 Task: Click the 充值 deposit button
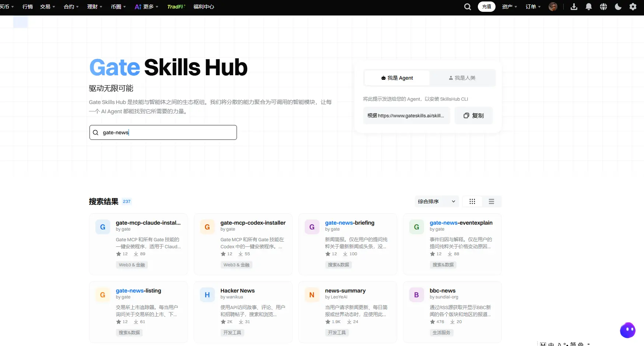click(487, 7)
